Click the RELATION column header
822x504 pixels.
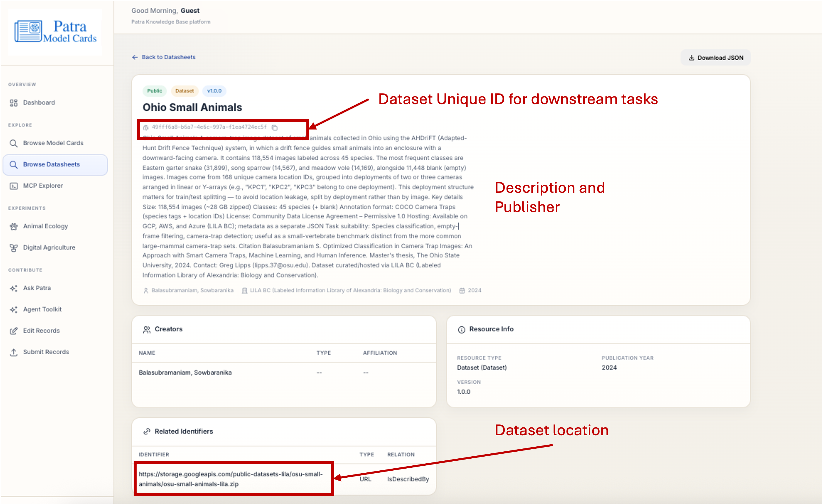coord(401,455)
